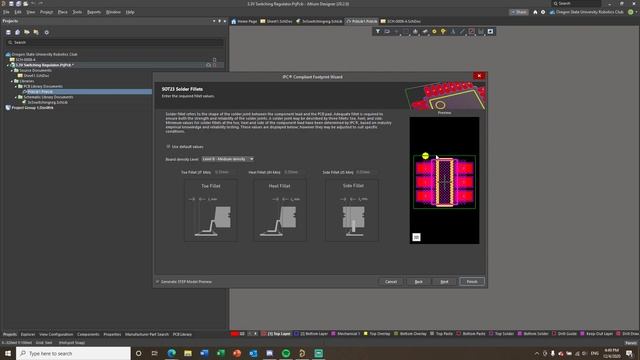640x360 pixels.
Task: Show hidden system tray icons chevron
Action: click(537, 353)
